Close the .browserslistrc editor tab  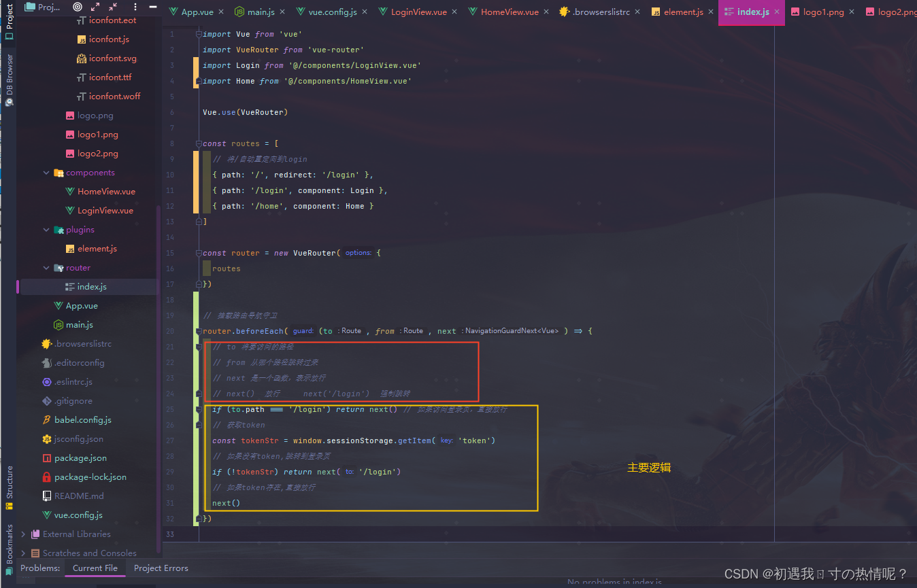pyautogui.click(x=637, y=12)
